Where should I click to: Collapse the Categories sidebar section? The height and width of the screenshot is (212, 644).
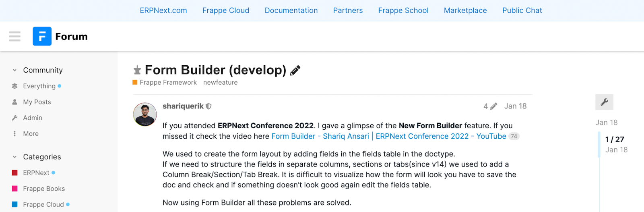15,157
